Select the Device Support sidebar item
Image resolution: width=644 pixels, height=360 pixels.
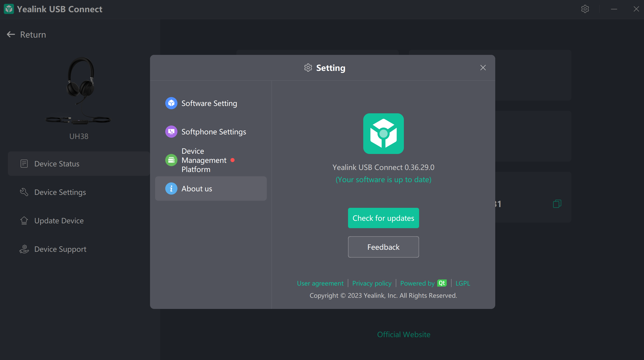coord(60,249)
